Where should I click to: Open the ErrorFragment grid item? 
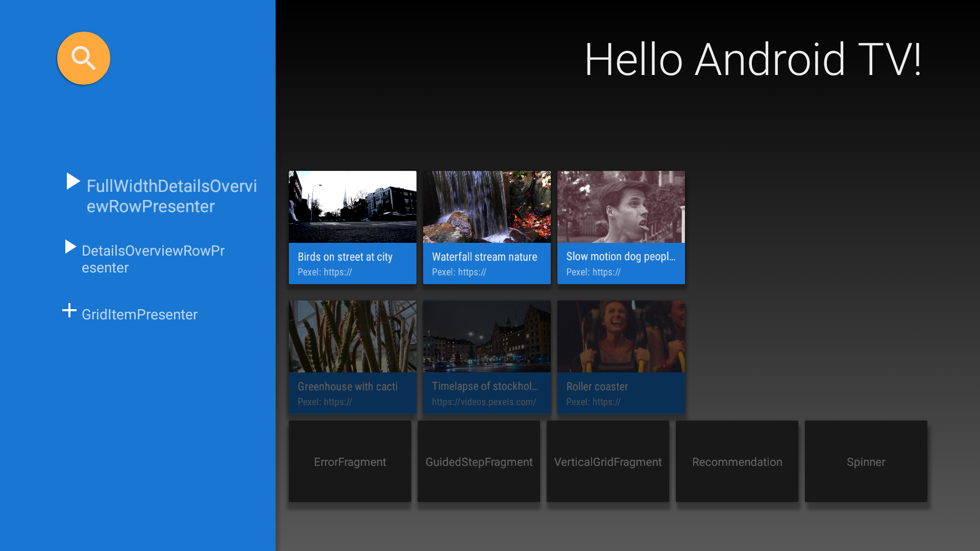coord(350,461)
